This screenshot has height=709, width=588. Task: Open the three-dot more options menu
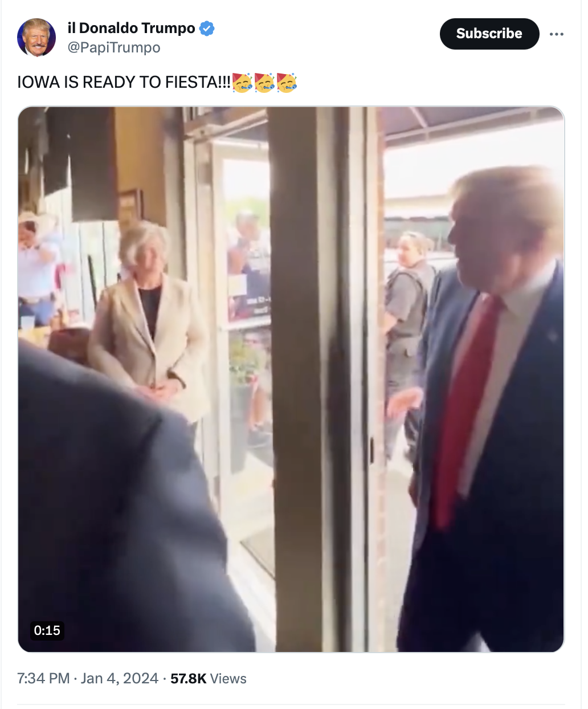click(557, 34)
